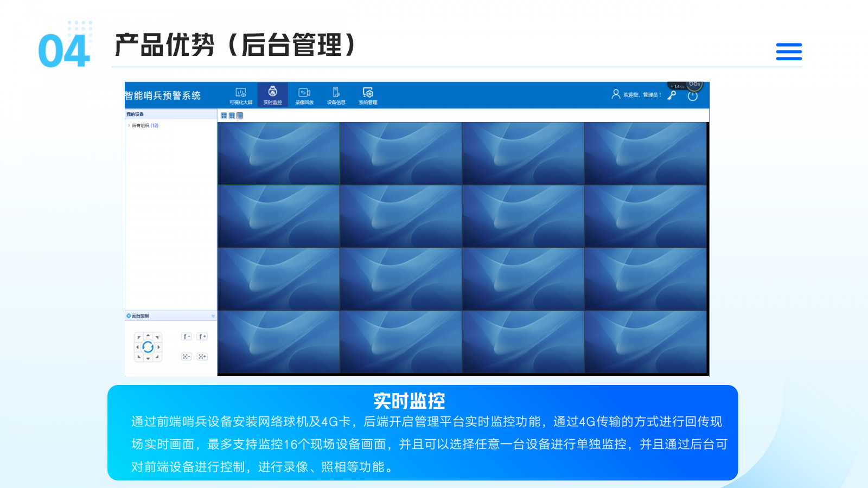This screenshot has height=488, width=868.
Task: Select the sixteen-pane grid layout
Action: coord(240,115)
